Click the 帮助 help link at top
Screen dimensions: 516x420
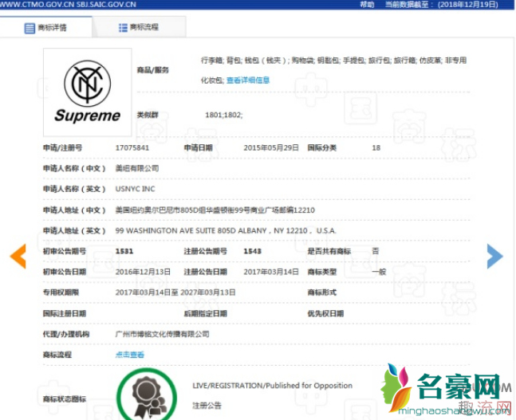[367, 5]
